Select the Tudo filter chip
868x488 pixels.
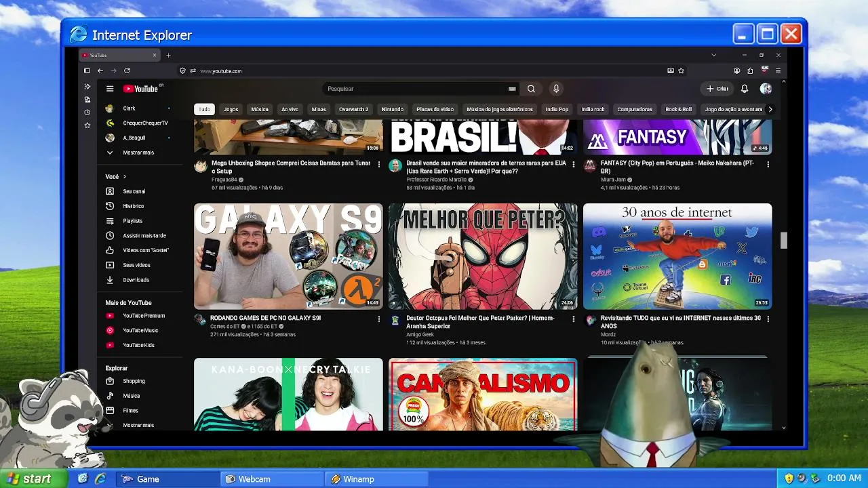(x=204, y=109)
